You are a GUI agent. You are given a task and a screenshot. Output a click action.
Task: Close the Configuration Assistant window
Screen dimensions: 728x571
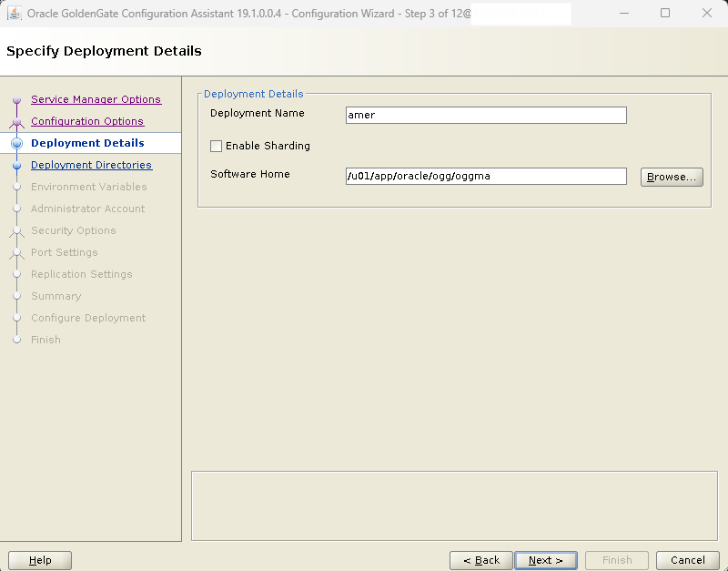point(707,13)
